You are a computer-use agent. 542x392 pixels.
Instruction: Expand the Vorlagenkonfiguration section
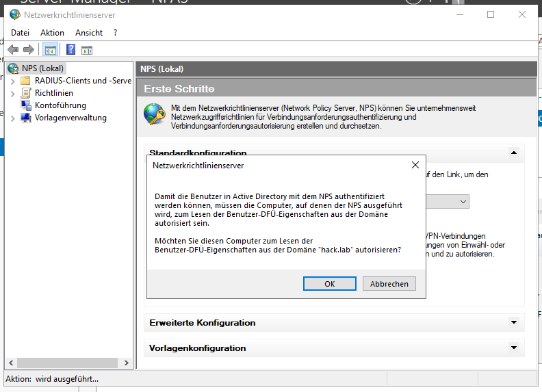pyautogui.click(x=513, y=348)
